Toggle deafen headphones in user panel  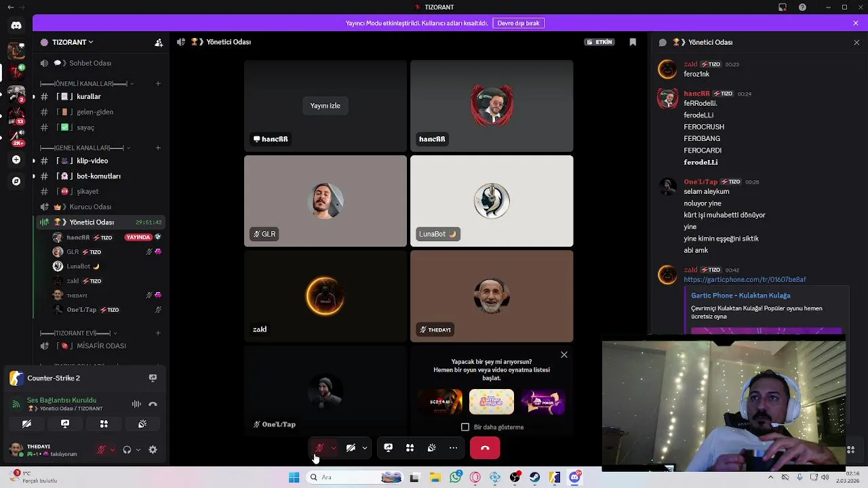(x=127, y=449)
